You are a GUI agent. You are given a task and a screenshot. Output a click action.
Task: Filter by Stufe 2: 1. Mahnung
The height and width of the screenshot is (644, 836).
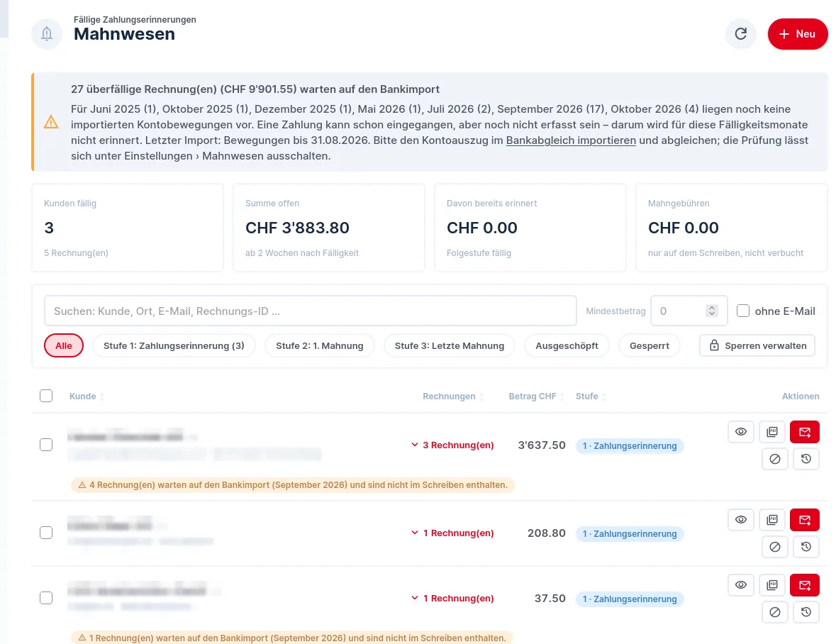[x=319, y=345]
